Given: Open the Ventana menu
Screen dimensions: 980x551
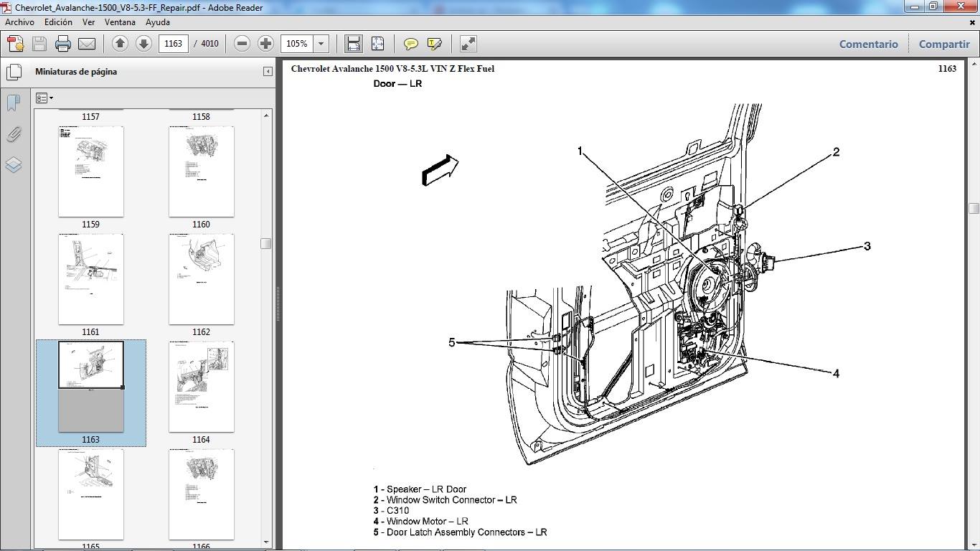Looking at the screenshot, I should click(120, 22).
